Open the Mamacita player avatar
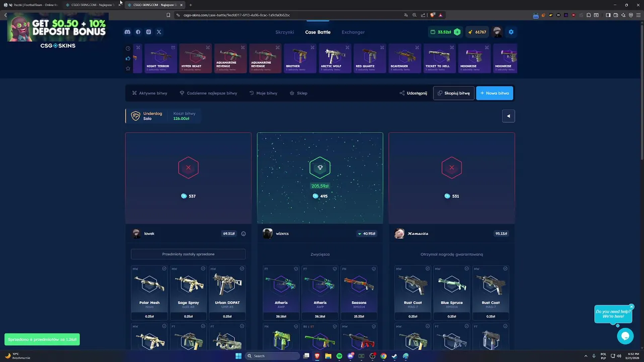The width and height of the screenshot is (644, 362). tap(399, 233)
